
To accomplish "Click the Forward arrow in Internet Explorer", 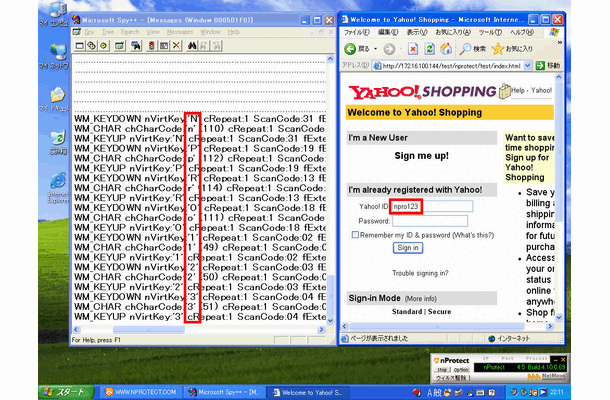I will [x=389, y=49].
